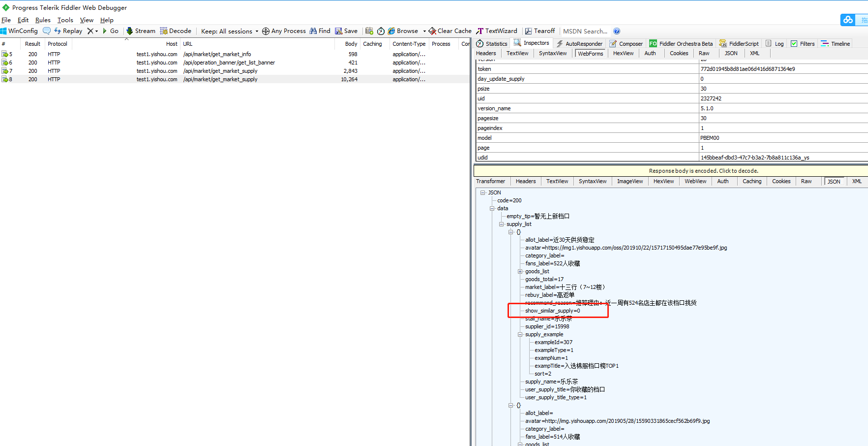The image size is (868, 446).
Task: Open the Edit menu
Action: pyautogui.click(x=23, y=20)
